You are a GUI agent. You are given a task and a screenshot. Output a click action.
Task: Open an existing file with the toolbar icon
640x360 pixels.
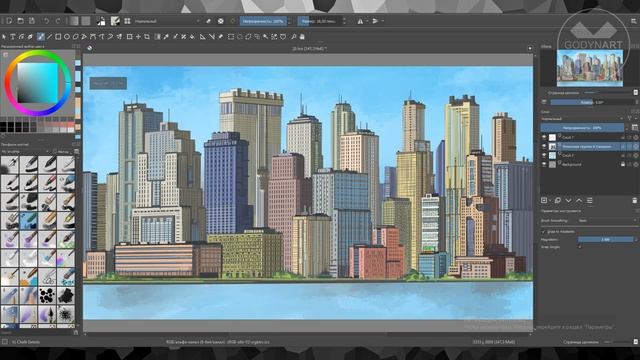(20, 21)
